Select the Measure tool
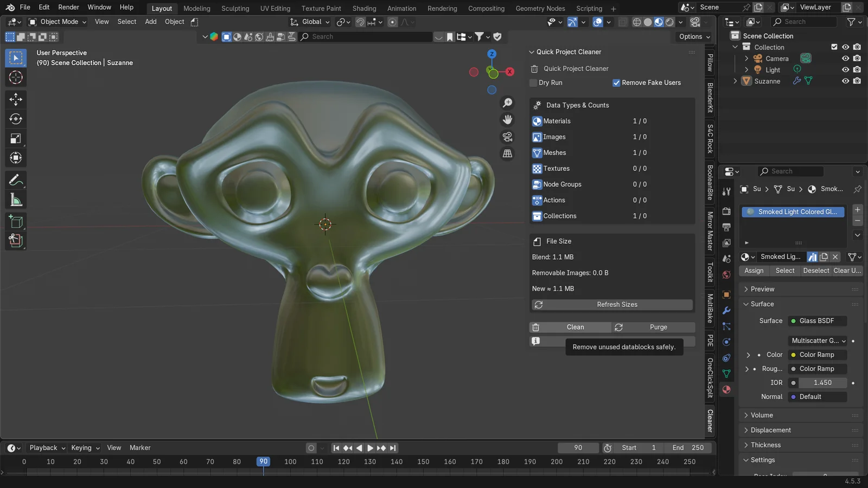 (16, 199)
